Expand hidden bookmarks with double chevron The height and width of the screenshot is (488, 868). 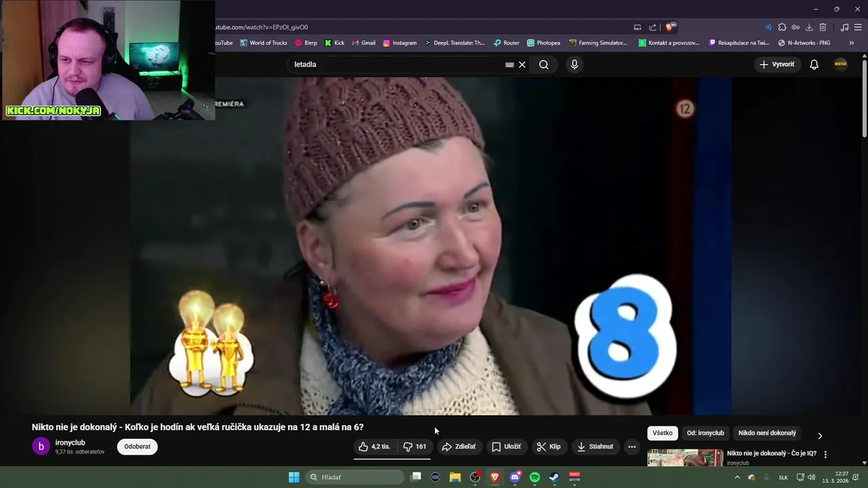click(851, 43)
